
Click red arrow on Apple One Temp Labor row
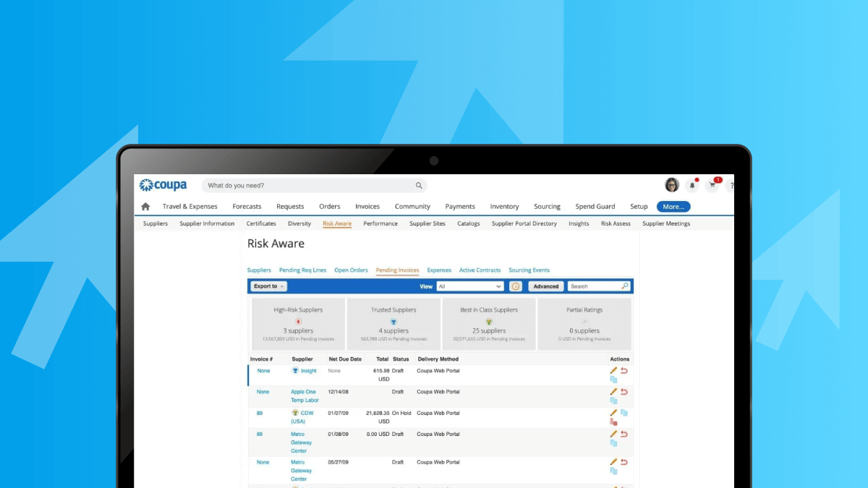[624, 392]
